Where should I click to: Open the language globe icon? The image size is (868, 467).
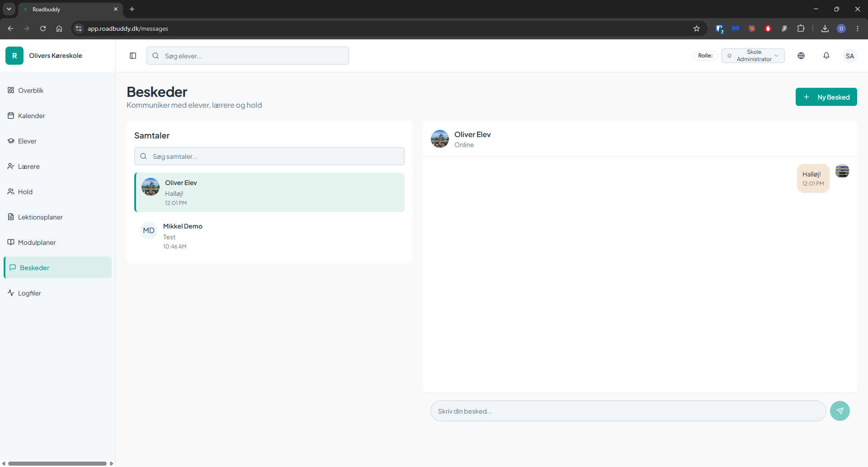801,56
